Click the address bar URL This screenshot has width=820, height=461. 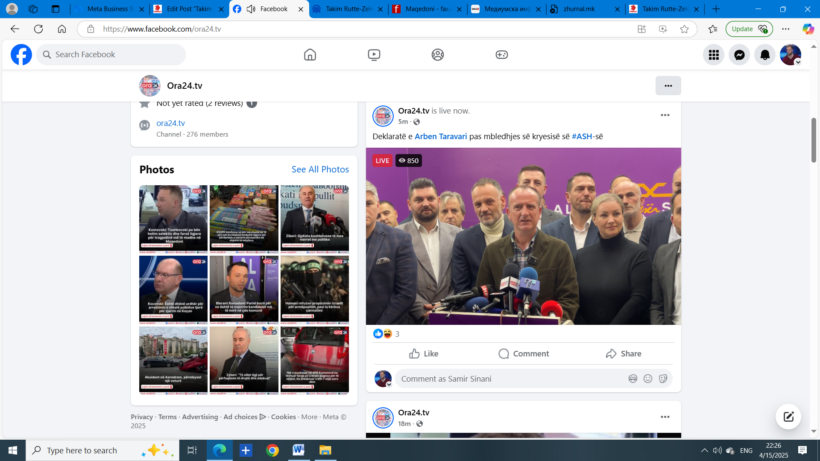(162, 29)
